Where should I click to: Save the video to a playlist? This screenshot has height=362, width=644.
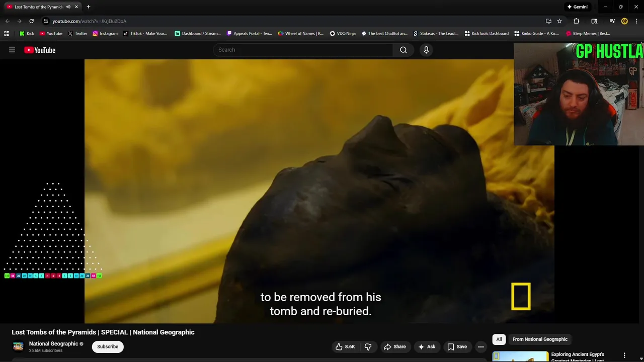(457, 346)
